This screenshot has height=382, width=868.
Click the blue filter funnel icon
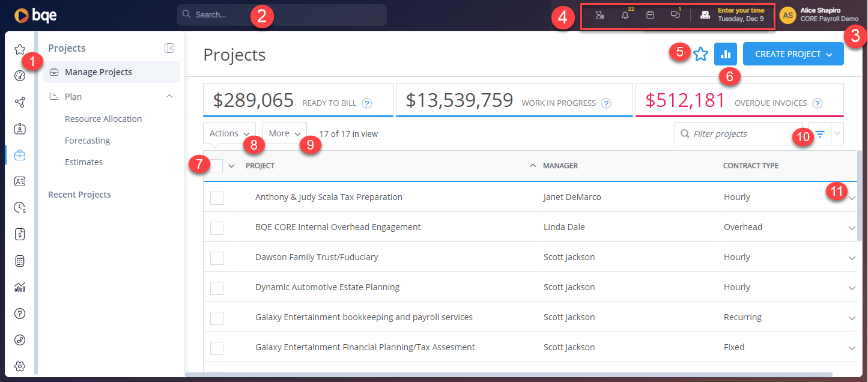820,134
